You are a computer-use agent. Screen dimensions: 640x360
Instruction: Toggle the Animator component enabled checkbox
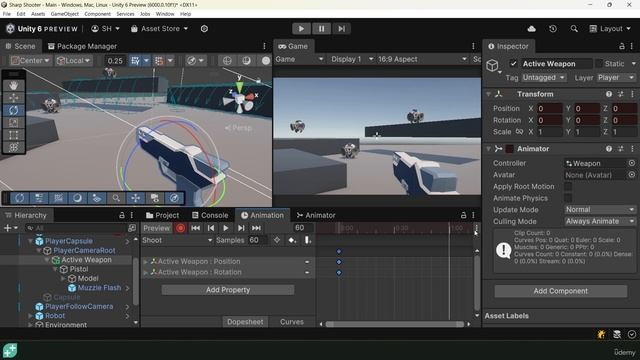[509, 149]
